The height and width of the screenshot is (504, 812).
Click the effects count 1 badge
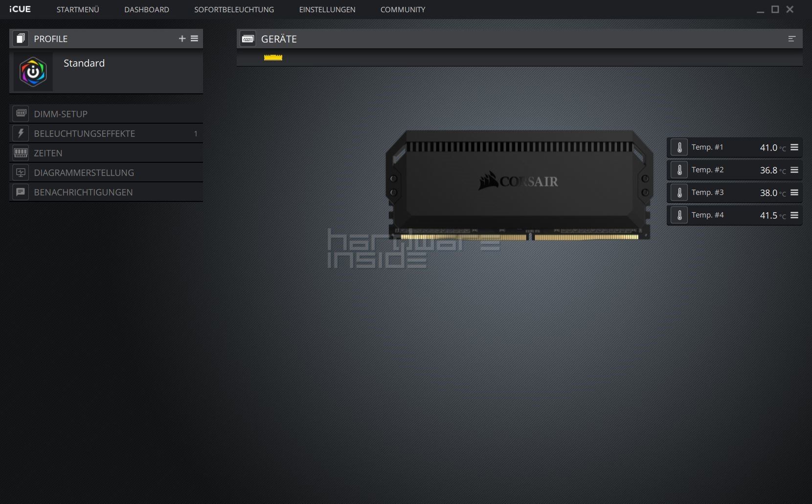(196, 133)
